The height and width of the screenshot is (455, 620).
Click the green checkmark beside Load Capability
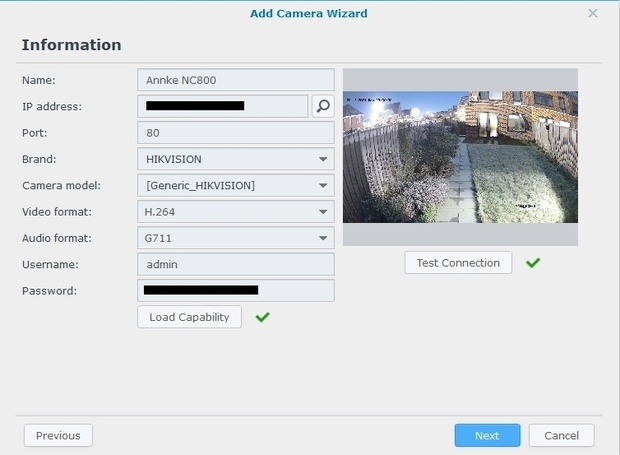point(262,317)
